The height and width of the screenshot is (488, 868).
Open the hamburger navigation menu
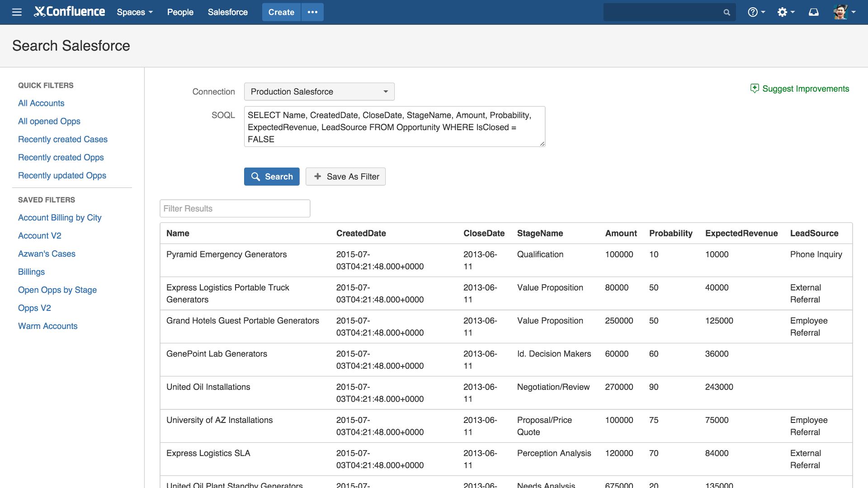coord(17,12)
